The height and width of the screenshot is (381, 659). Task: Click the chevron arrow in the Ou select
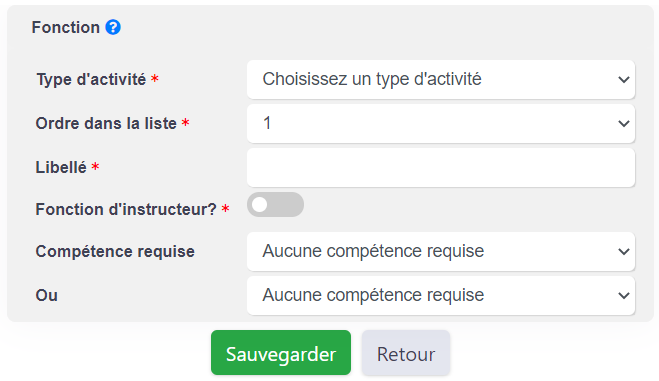click(624, 295)
